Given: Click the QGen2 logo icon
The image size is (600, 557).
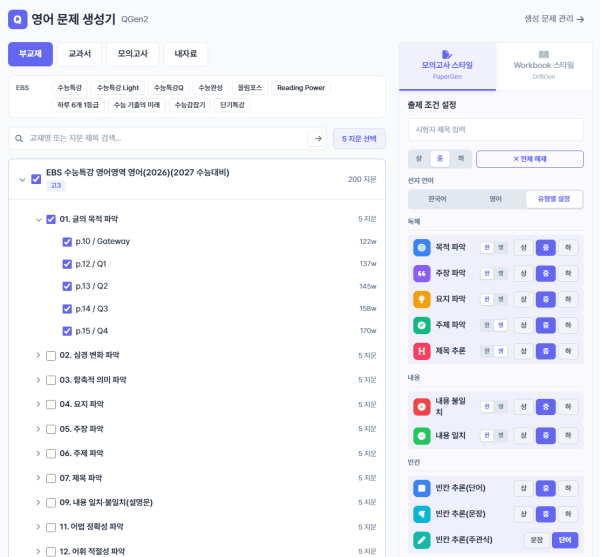Looking at the screenshot, I should [x=18, y=19].
